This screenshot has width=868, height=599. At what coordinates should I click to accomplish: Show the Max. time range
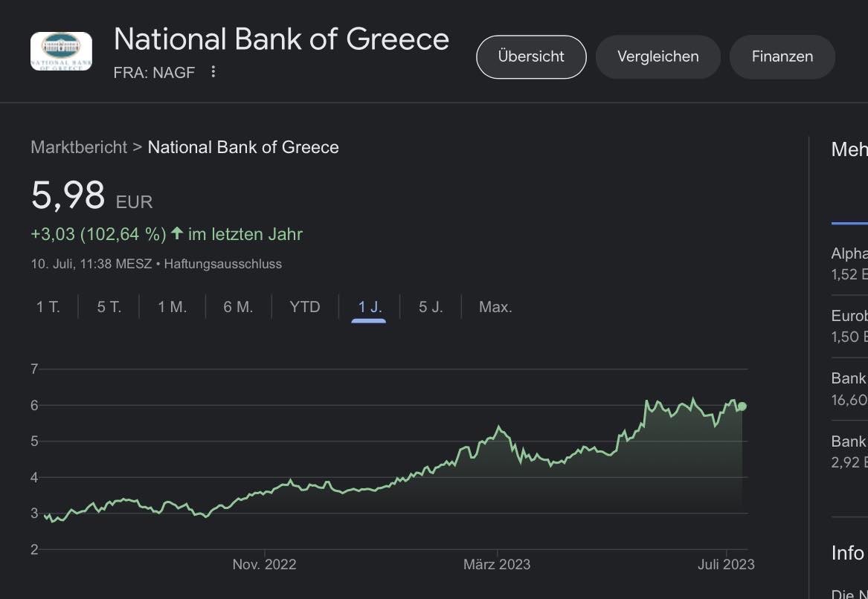point(495,307)
